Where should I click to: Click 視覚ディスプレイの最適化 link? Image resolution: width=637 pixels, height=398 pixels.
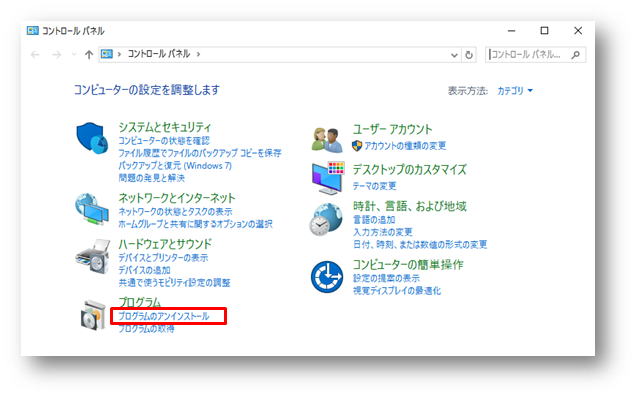point(396,291)
